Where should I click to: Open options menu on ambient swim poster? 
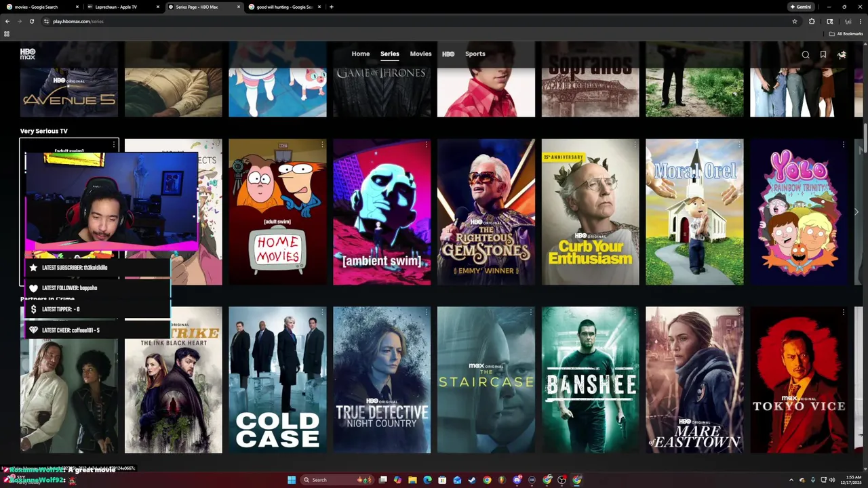pos(427,145)
